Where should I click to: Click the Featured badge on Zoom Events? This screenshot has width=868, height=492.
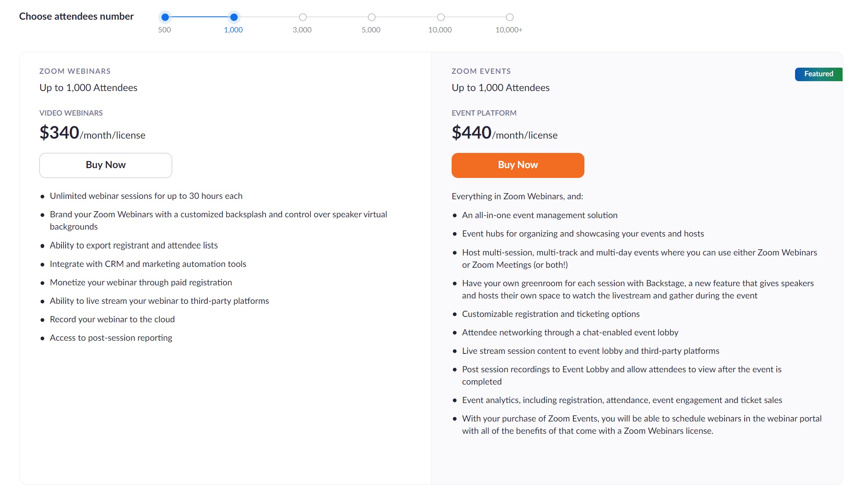coord(818,74)
